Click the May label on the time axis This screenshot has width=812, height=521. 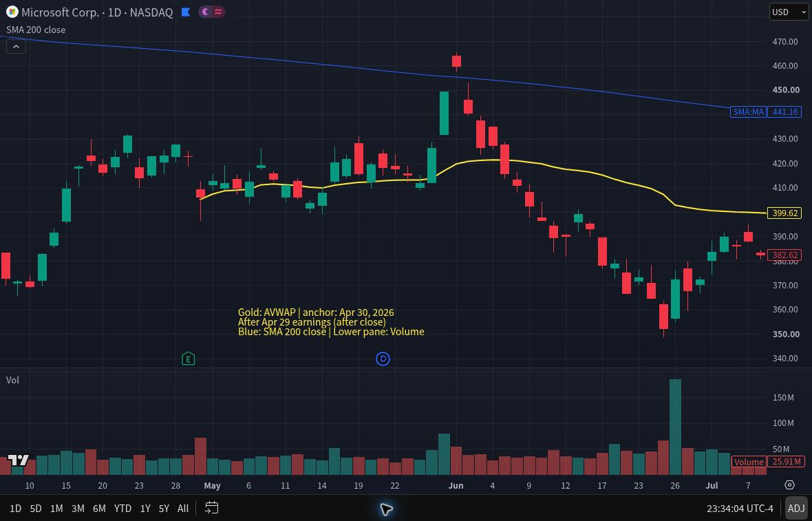(x=213, y=486)
